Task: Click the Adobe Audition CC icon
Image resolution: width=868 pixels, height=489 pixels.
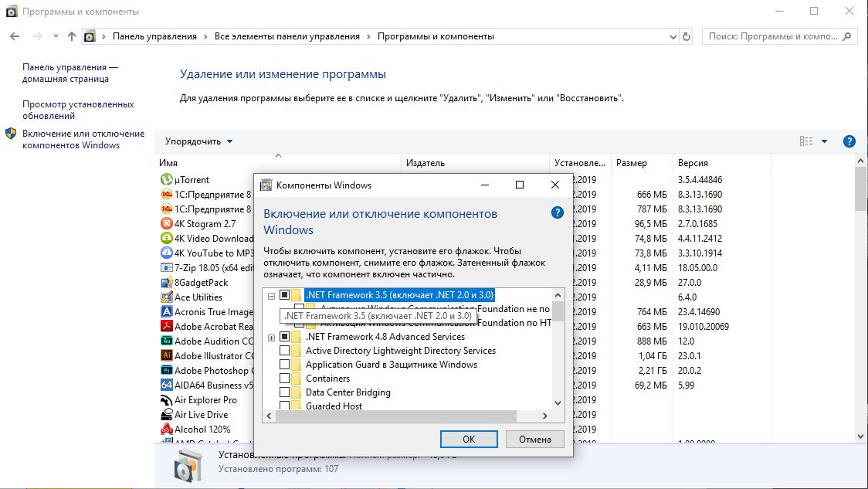Action: click(166, 341)
